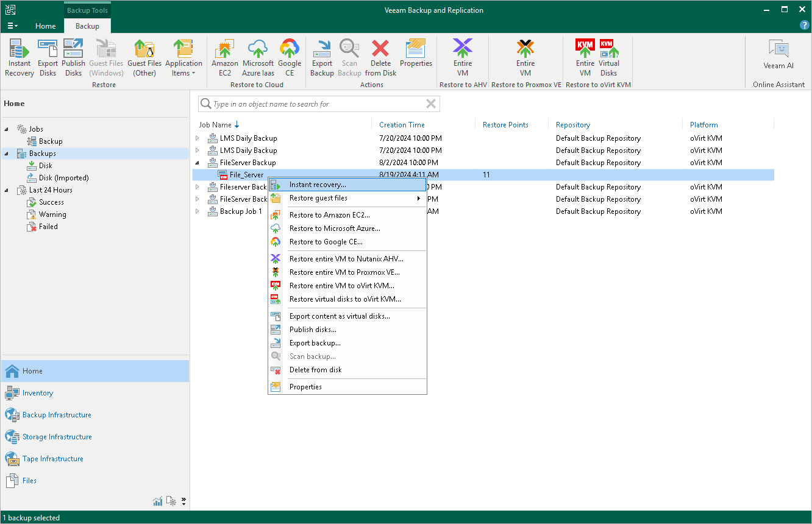
Task: Choose Restore to Google CE... menu entry
Action: coord(347,242)
